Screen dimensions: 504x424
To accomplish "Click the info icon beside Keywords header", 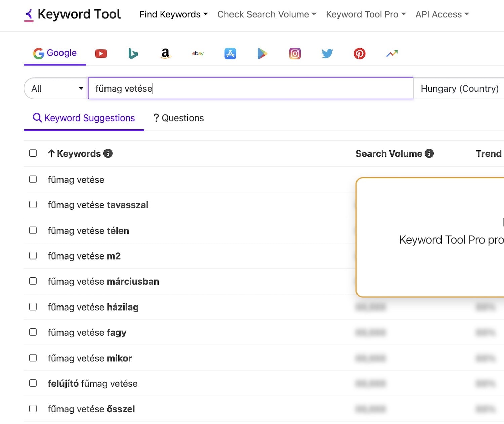I will [x=108, y=153].
